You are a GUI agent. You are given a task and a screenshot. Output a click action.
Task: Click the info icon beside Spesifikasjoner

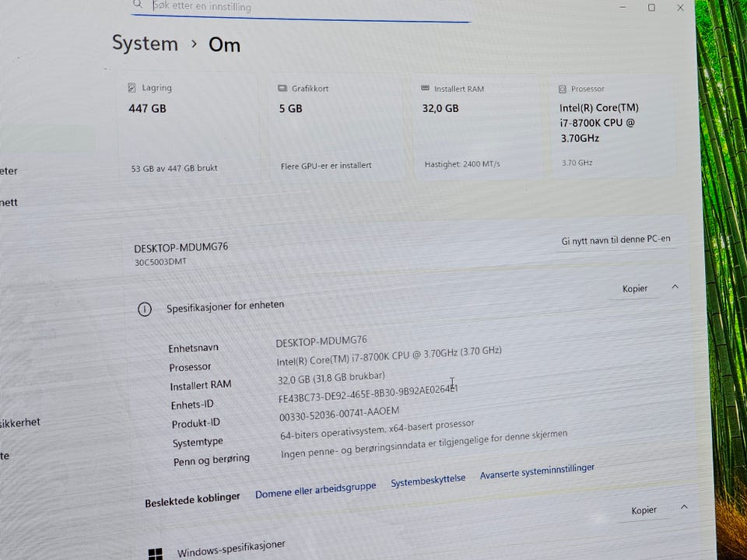pos(145,310)
